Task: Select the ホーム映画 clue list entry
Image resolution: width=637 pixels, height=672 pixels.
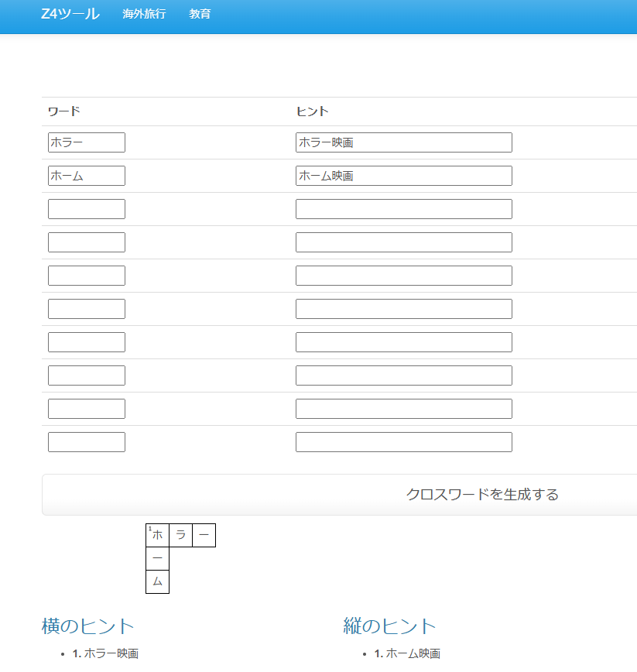Action: click(409, 653)
